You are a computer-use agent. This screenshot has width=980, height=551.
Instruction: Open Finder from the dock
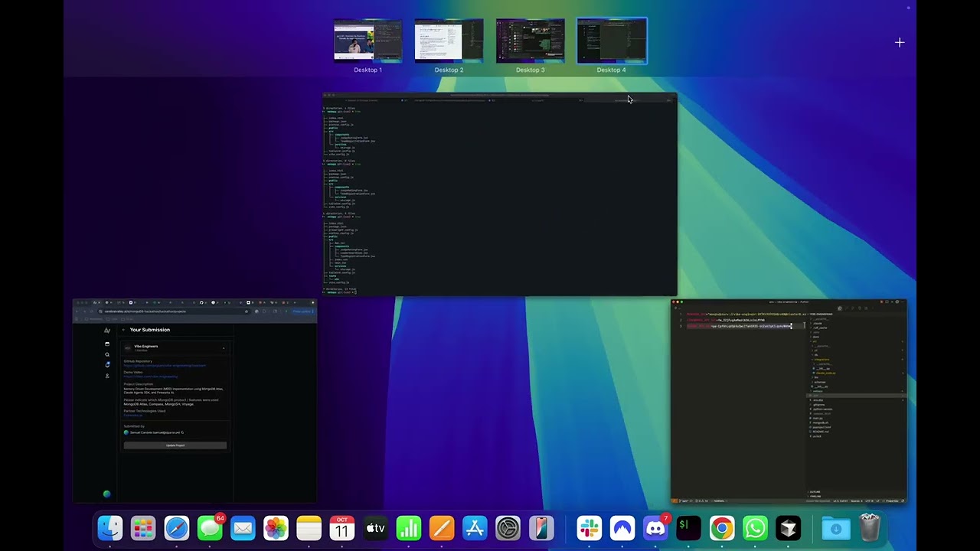[x=110, y=528]
